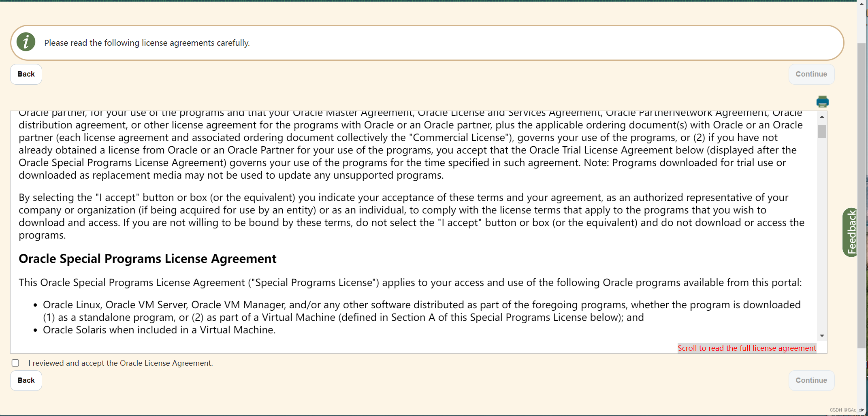The height and width of the screenshot is (416, 868).
Task: Click the top Back button
Action: pos(26,74)
